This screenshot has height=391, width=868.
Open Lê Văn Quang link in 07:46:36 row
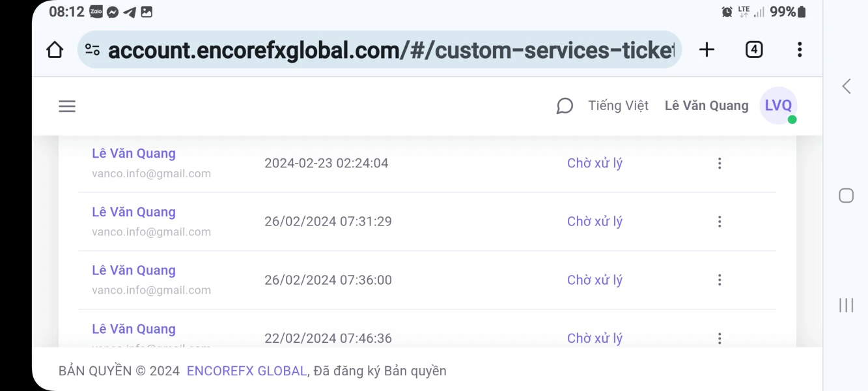(x=133, y=329)
